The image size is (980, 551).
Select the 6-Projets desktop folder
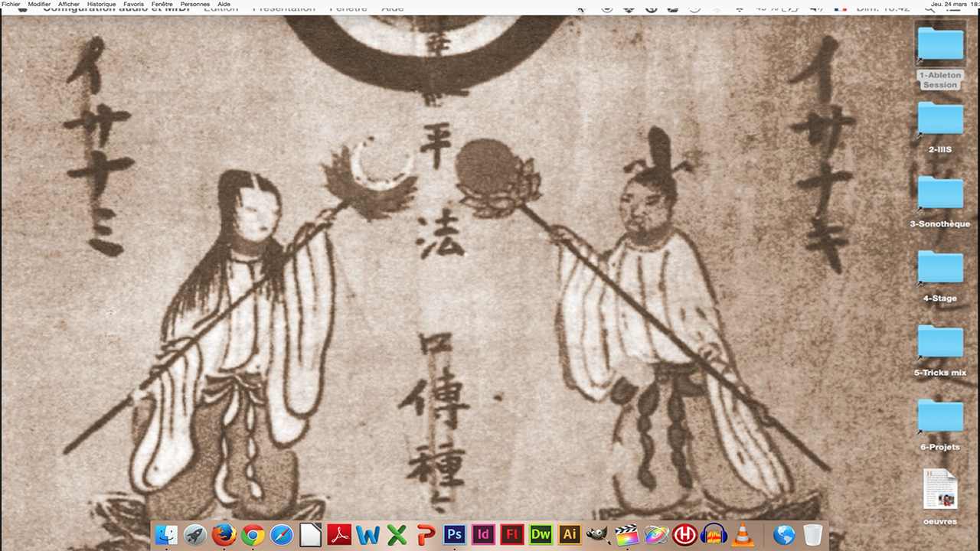pos(940,424)
